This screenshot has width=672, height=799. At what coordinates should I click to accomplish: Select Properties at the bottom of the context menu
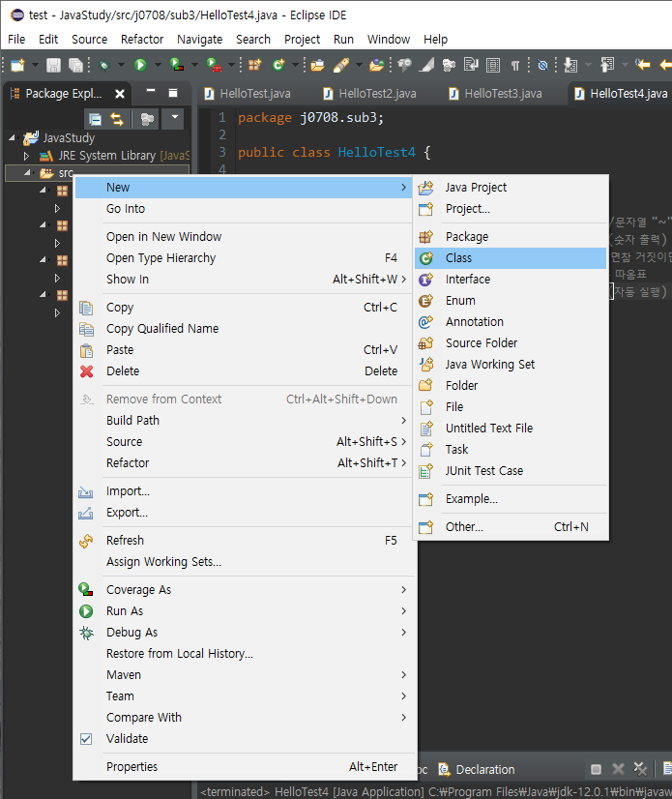pyautogui.click(x=244, y=767)
